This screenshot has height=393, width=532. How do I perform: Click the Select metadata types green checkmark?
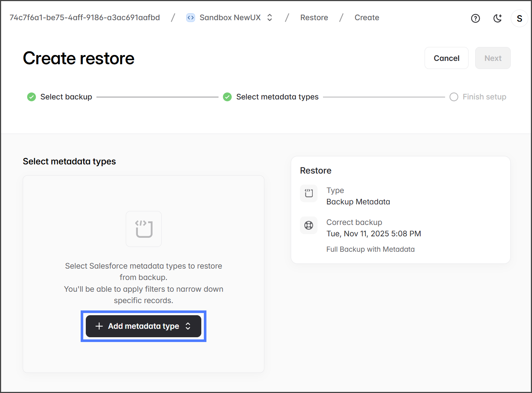click(227, 97)
